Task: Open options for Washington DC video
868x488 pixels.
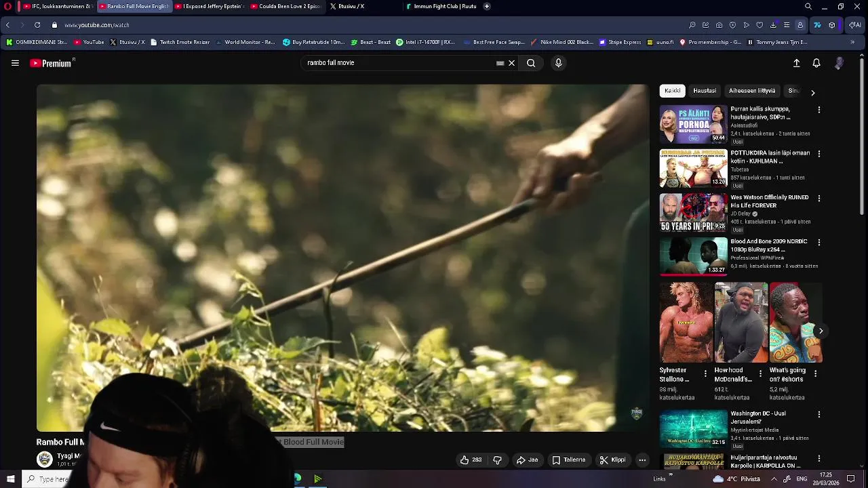Action: coord(818,414)
